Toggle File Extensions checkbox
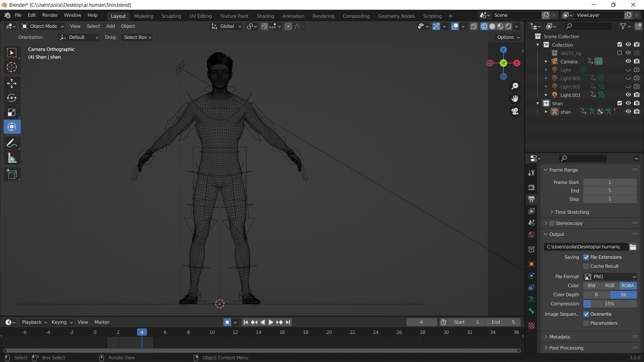This screenshot has width=644, height=362. click(586, 257)
